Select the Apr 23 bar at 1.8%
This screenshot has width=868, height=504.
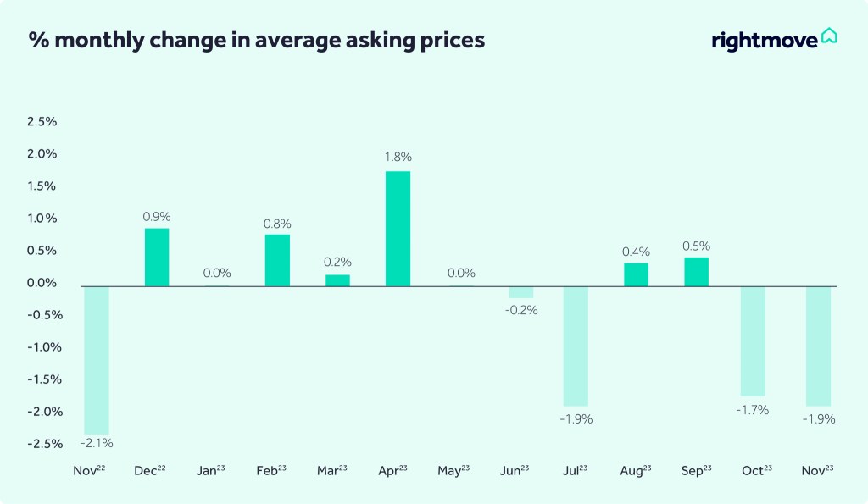398,229
